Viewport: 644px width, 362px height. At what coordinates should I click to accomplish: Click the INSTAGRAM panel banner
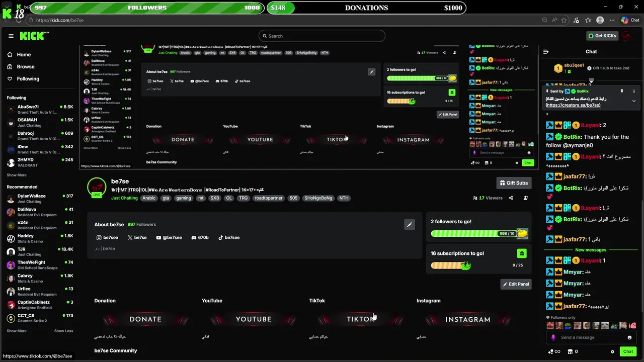[x=468, y=319]
